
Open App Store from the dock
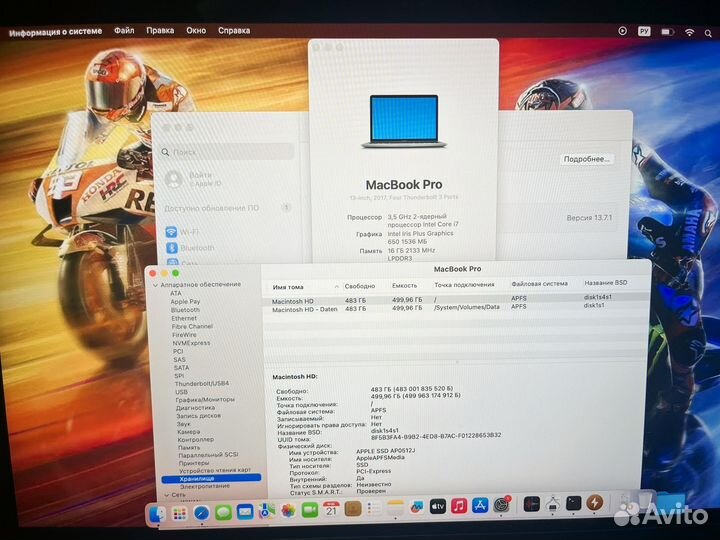pos(480,506)
